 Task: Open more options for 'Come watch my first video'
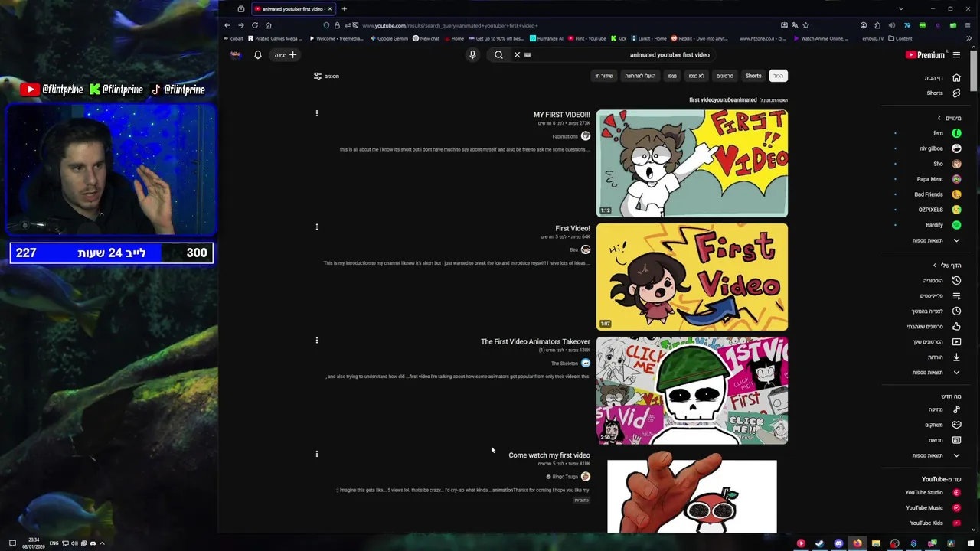317,454
